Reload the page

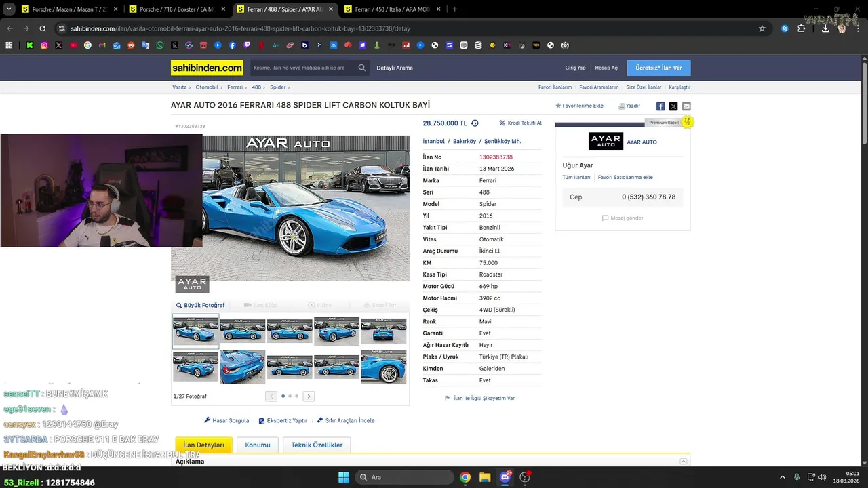pos(42,28)
